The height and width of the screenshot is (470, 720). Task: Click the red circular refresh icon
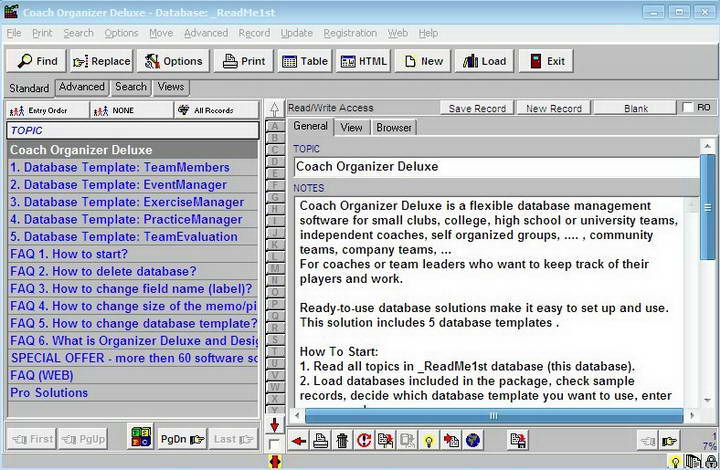tap(364, 441)
